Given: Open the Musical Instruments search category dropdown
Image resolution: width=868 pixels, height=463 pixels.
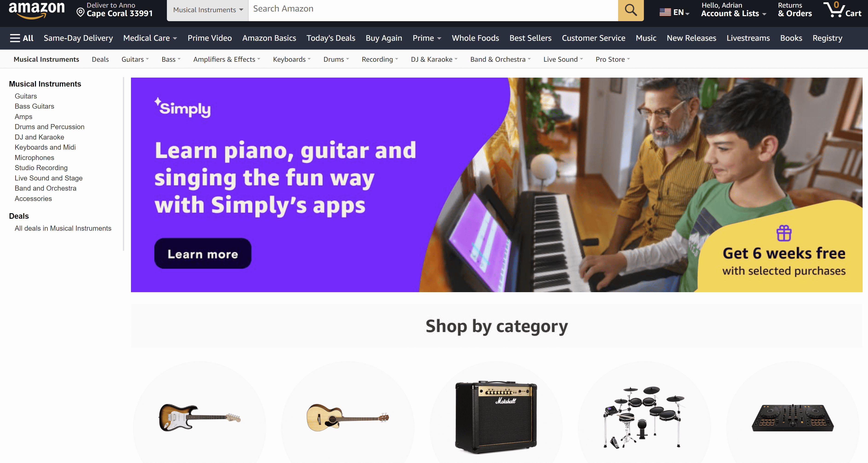Looking at the screenshot, I should click(x=208, y=10).
